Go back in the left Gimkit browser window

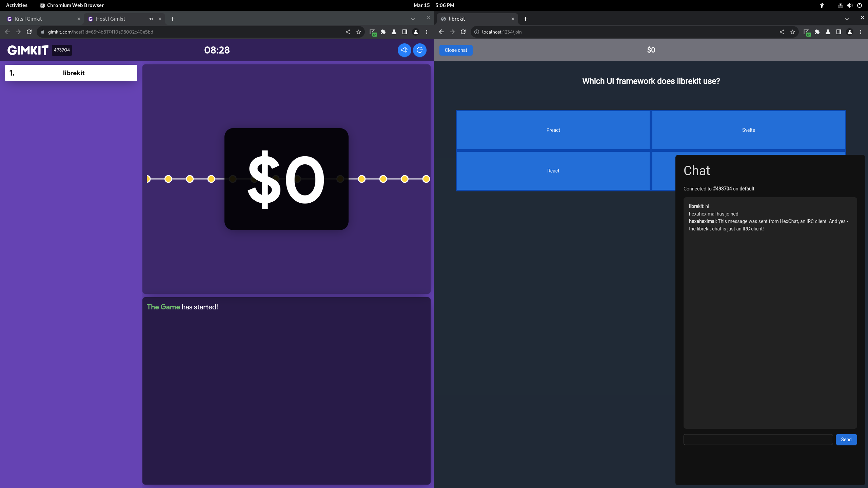pos(7,32)
